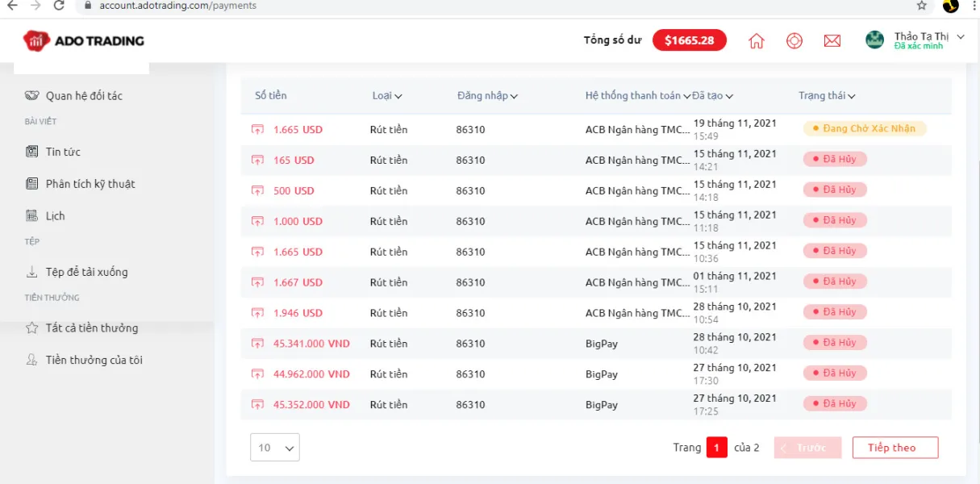Viewport: 980px width, 484px height.
Task: Select withdrawal icon of the 165 USD row
Action: pyautogui.click(x=257, y=160)
